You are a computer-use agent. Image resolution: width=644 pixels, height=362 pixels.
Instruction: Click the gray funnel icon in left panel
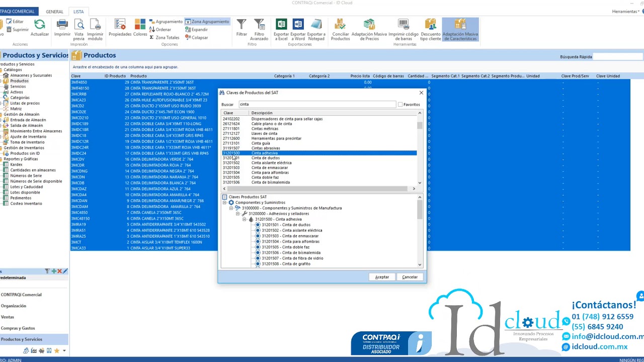click(47, 271)
